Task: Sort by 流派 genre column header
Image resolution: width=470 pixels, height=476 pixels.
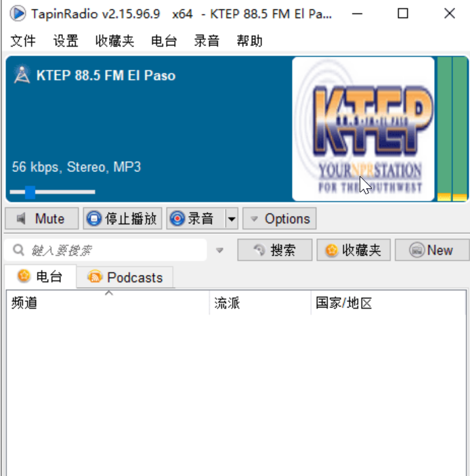Action: point(260,303)
